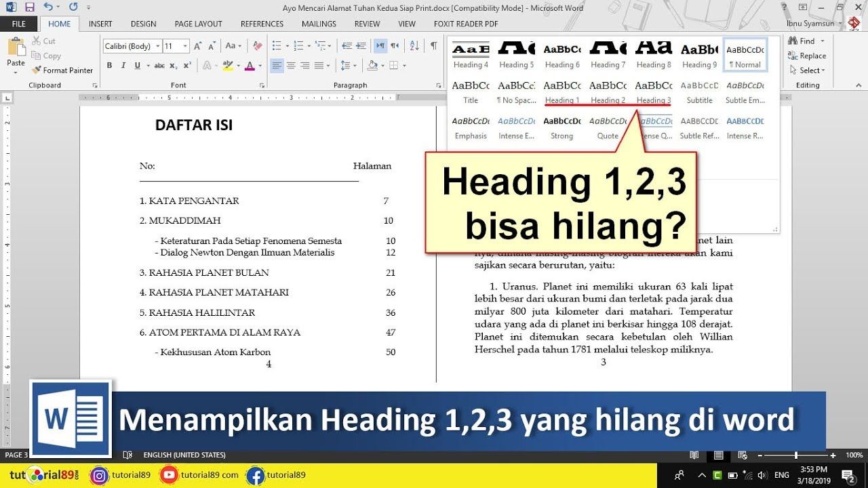Image resolution: width=868 pixels, height=488 pixels.
Task: Toggle Subscript formatting
Action: (x=174, y=66)
